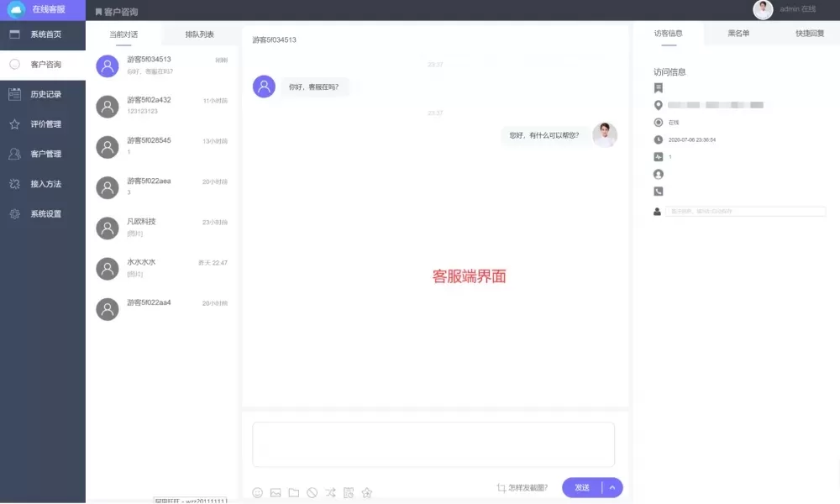
Task: Switch to the 快捷回复 tab
Action: pyautogui.click(x=810, y=34)
